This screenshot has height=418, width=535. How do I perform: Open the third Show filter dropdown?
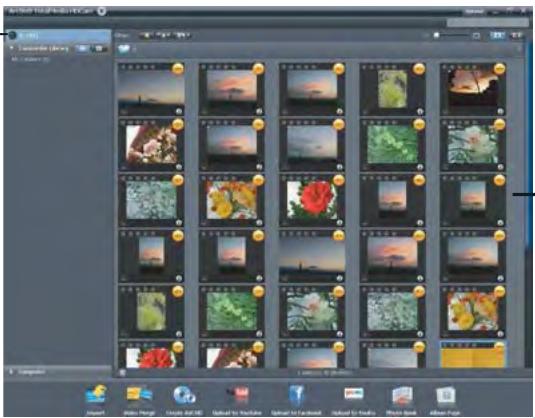tap(182, 35)
